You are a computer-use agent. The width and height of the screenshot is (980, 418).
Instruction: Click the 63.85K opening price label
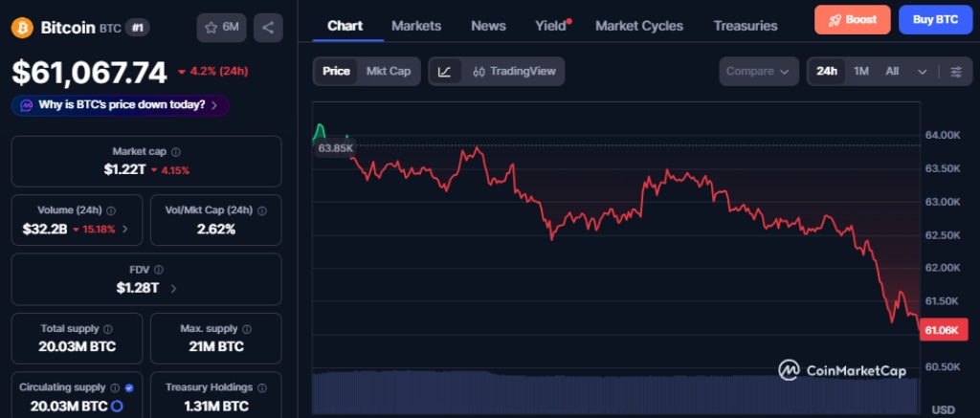tap(336, 148)
